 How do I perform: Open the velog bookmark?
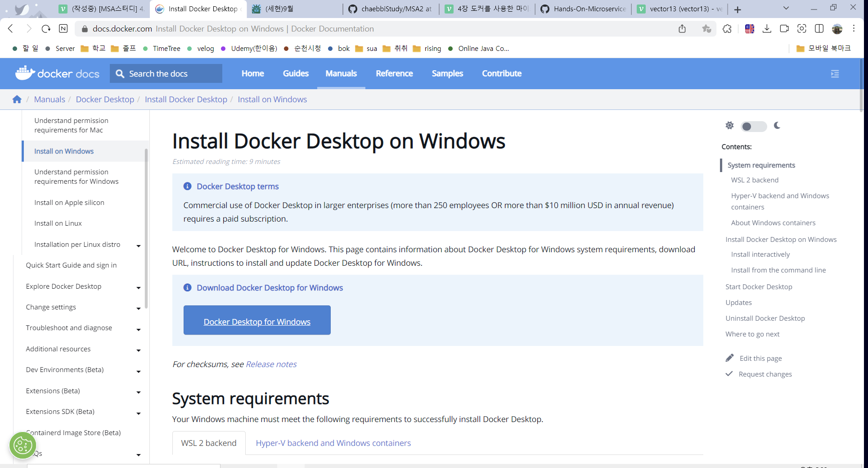tap(201, 49)
